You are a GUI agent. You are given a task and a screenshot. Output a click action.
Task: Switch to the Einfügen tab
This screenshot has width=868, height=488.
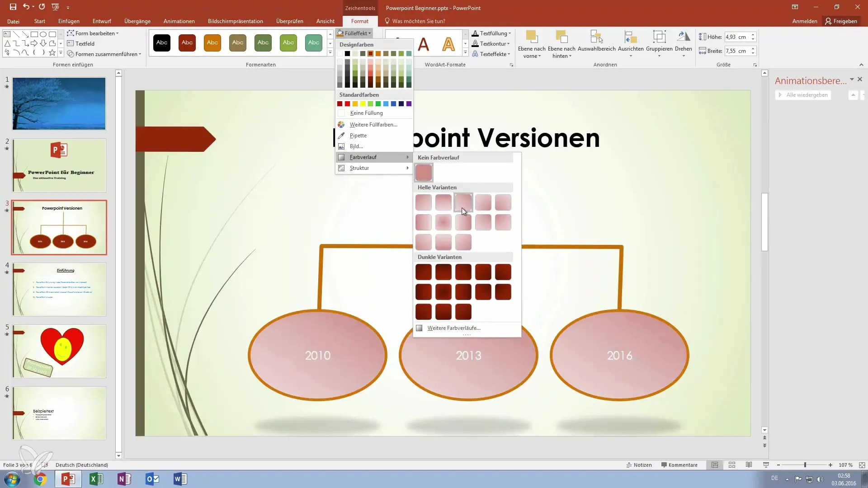coord(69,21)
